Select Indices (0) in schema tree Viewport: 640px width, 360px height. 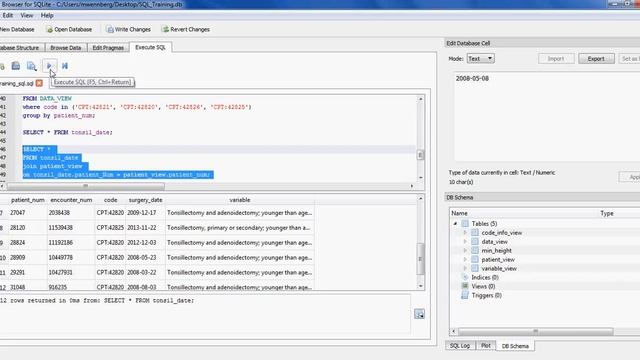[x=485, y=278]
